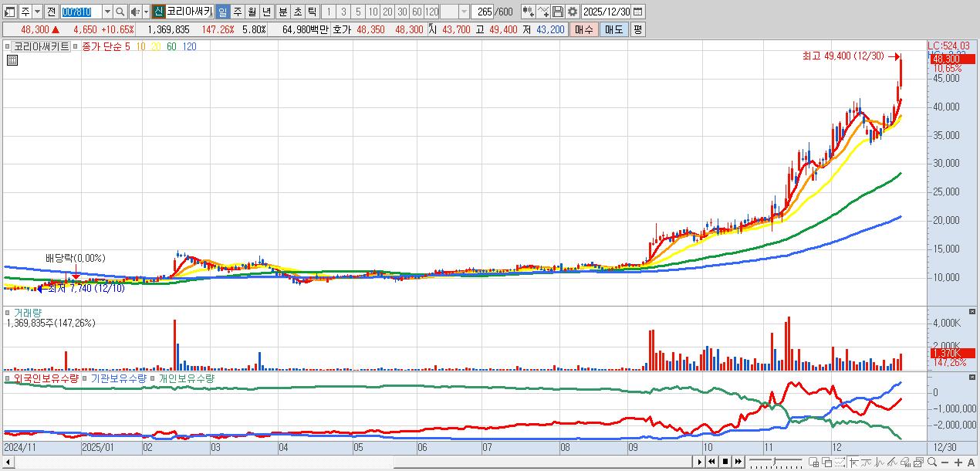Image resolution: width=980 pixels, height=471 pixels.
Task: Select interval preset 60
Action: pos(417,12)
